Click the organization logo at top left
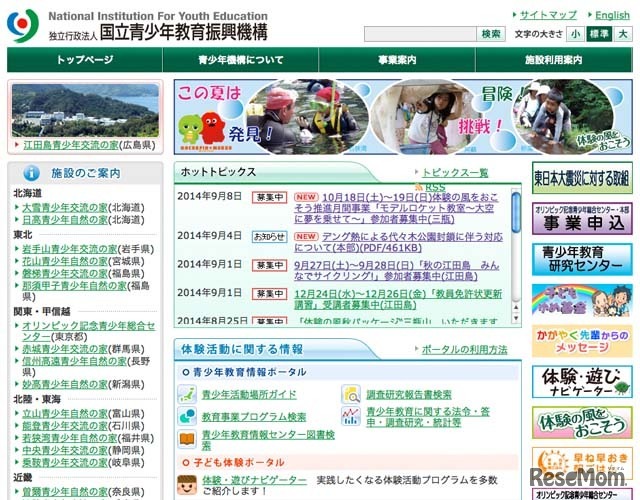This screenshot has width=640, height=500. tap(23, 25)
